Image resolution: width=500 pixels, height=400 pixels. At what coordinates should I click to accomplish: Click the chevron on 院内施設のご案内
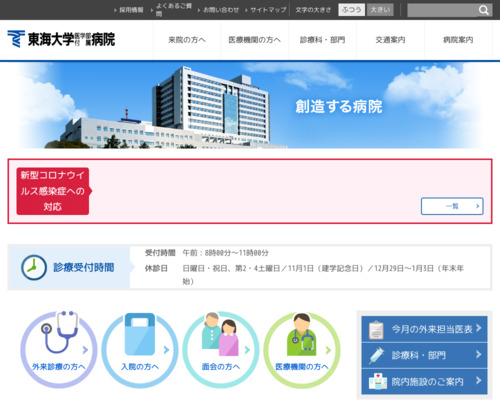click(479, 380)
